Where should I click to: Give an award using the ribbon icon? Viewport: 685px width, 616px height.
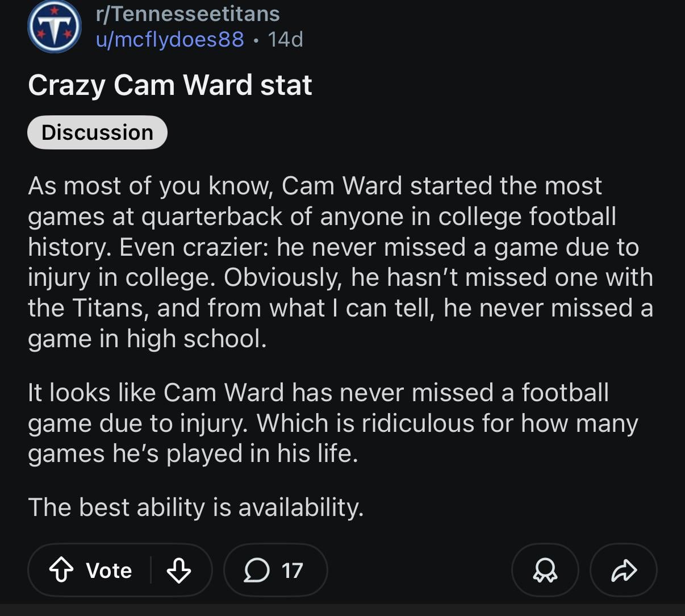coord(545,570)
